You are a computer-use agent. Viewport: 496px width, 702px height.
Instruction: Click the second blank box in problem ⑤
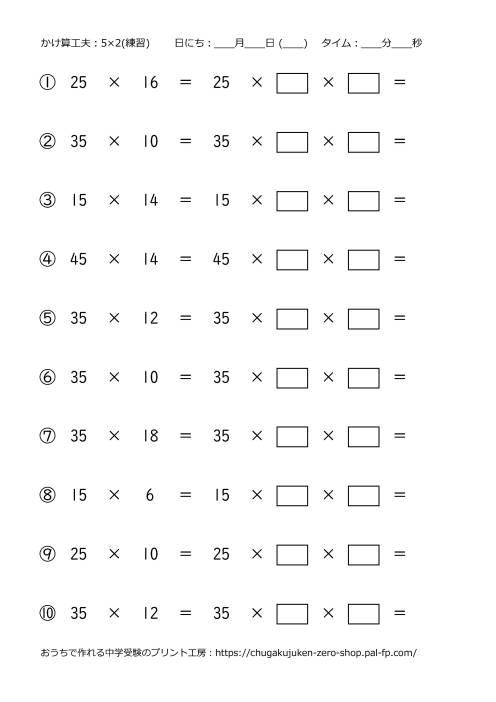363,319
